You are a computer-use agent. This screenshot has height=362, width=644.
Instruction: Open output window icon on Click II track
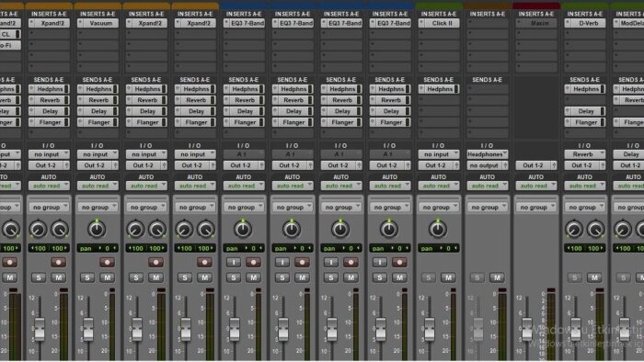456,165
